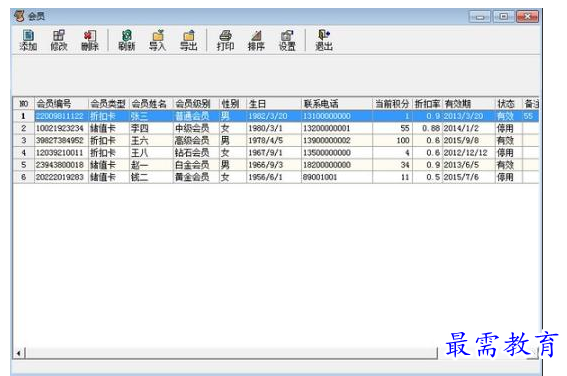Click the name cell 赵一
The width and height of the screenshot is (567, 376).
click(151, 165)
